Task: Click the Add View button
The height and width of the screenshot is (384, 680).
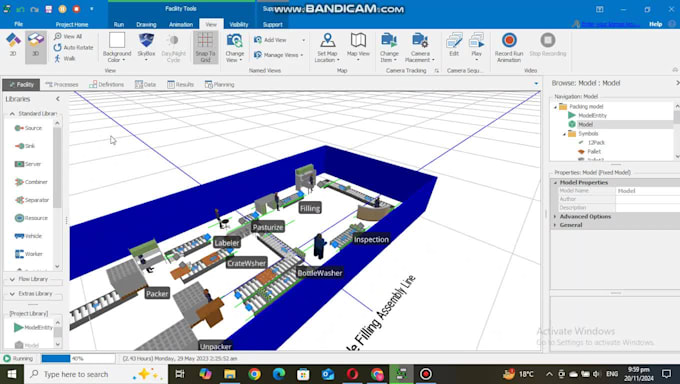Action: coord(271,40)
